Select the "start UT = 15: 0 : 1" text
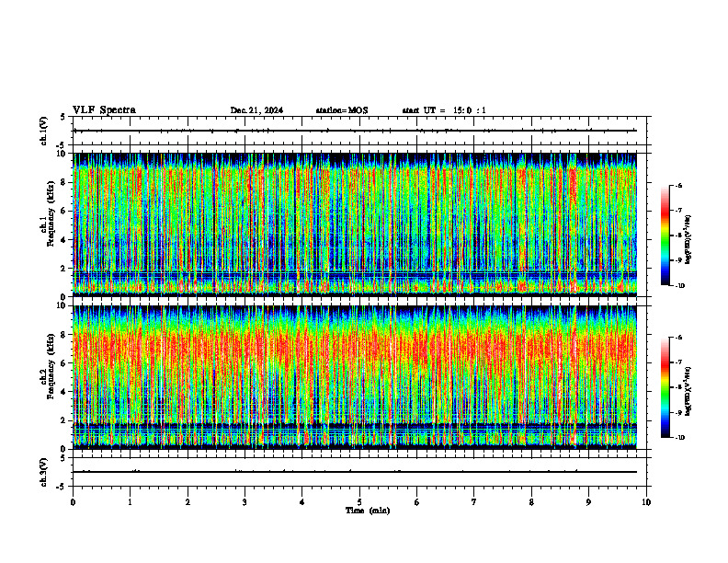The height and width of the screenshot is (563, 728). tap(444, 110)
